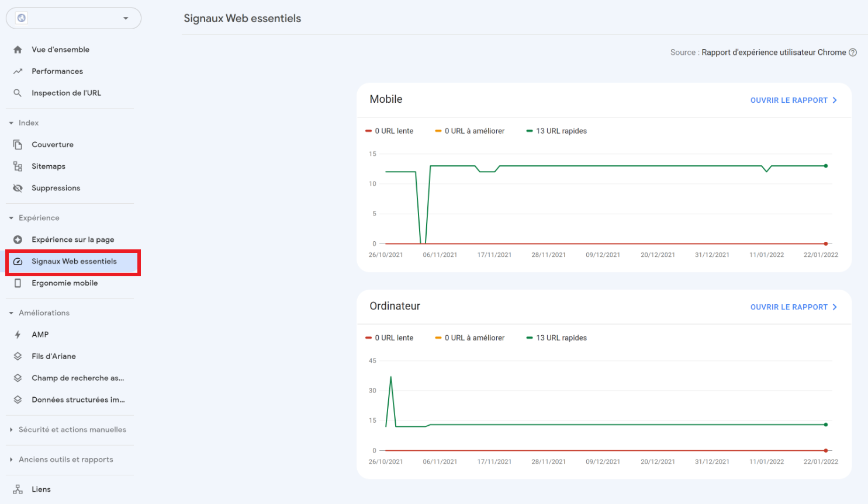Select the Inspection de l'URL magnifier icon
Viewport: 868px width, 504px height.
[x=18, y=92]
